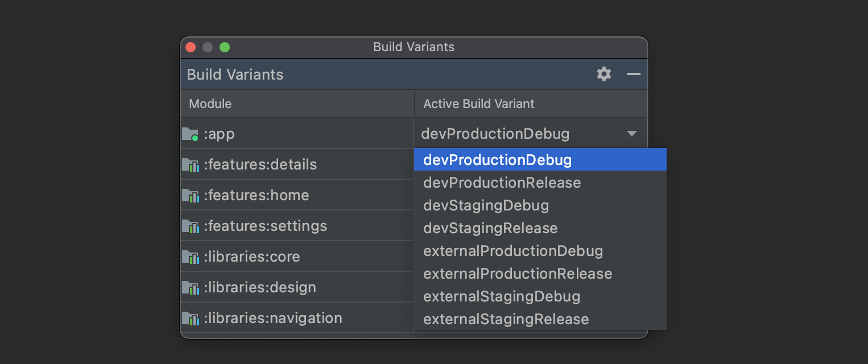868x364 pixels.
Task: Collapse the :app build variant dropdown arrow
Action: pos(631,134)
